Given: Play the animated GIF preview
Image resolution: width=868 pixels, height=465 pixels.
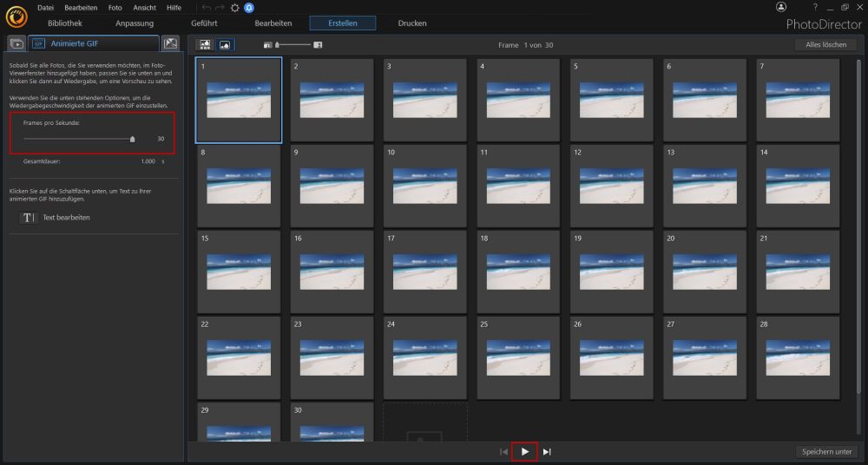Looking at the screenshot, I should click(524, 452).
